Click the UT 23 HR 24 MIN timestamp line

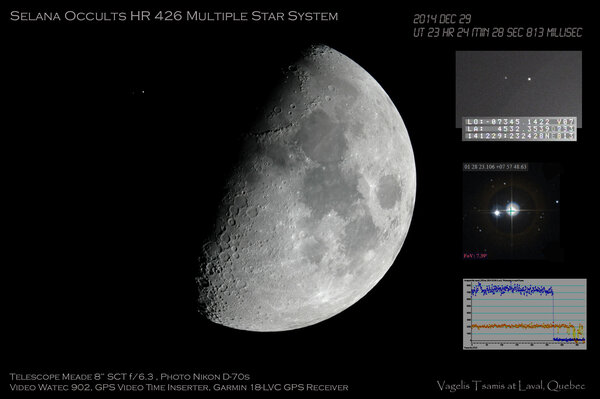tap(497, 32)
